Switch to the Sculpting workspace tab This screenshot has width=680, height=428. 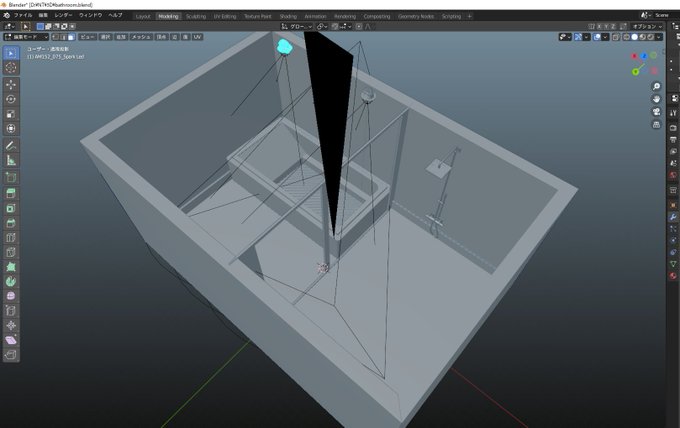(x=196, y=16)
